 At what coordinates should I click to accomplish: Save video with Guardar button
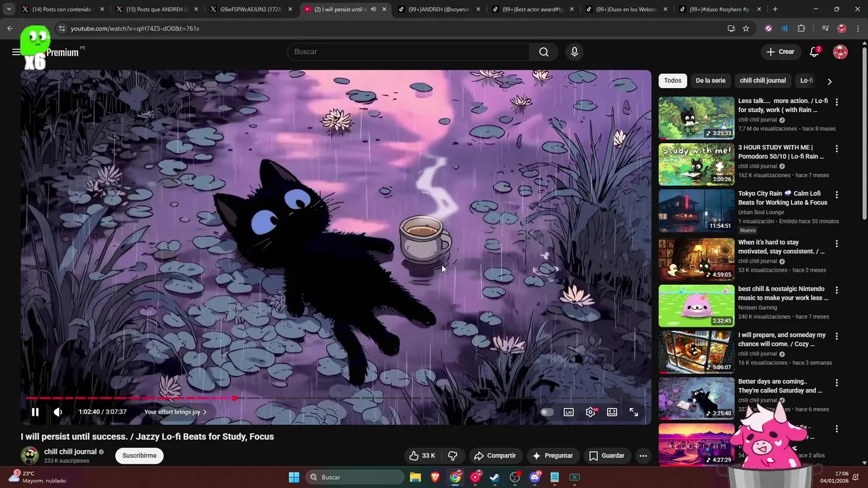606,455
